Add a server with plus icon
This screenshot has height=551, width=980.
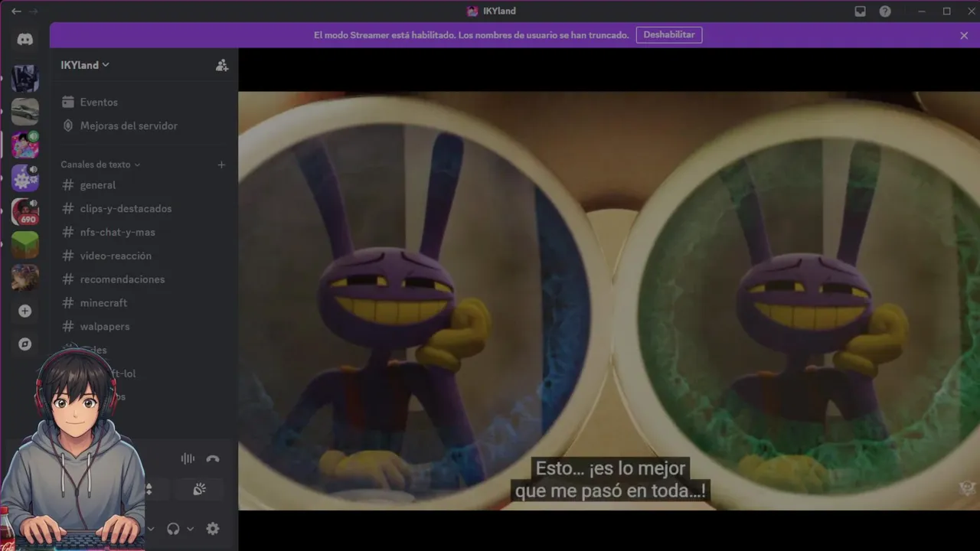coord(25,311)
